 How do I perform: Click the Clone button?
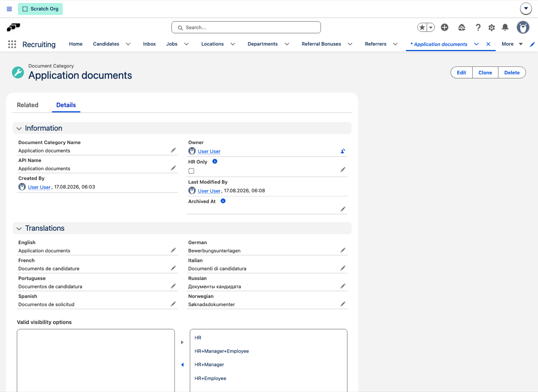(485, 73)
